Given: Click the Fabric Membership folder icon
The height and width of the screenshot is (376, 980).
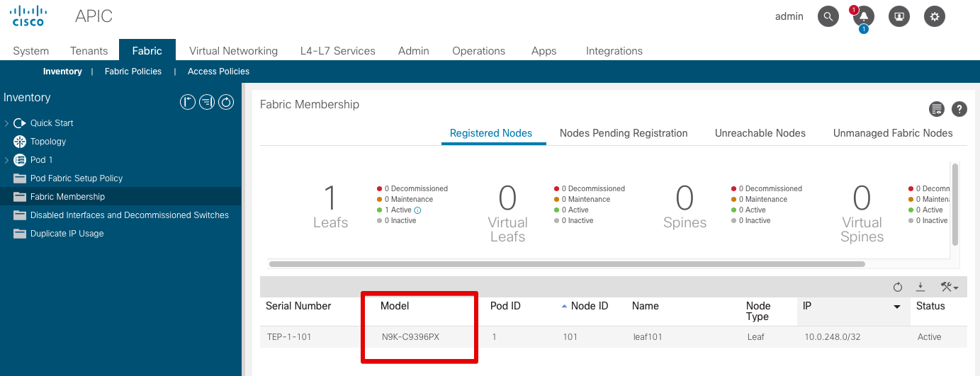Looking at the screenshot, I should (x=20, y=197).
